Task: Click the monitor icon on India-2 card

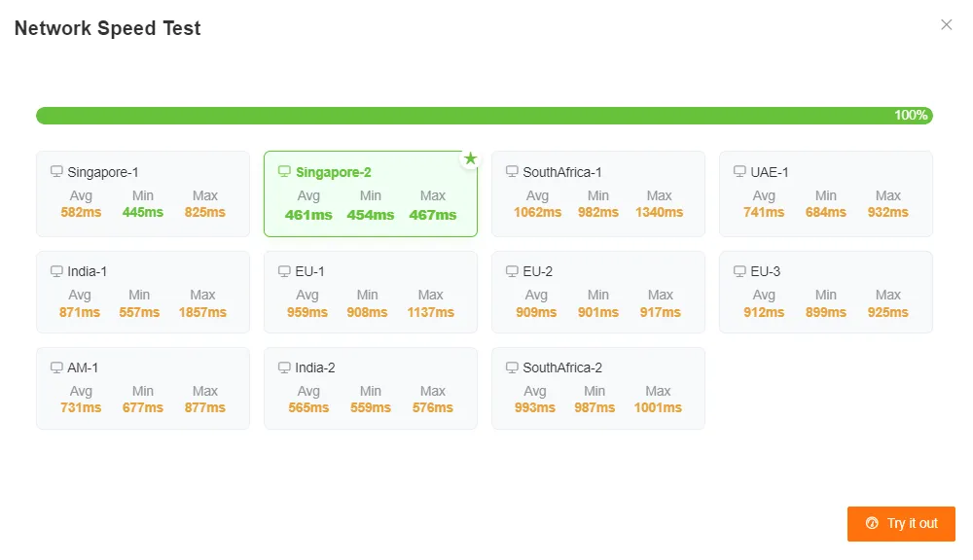Action: pos(284,367)
